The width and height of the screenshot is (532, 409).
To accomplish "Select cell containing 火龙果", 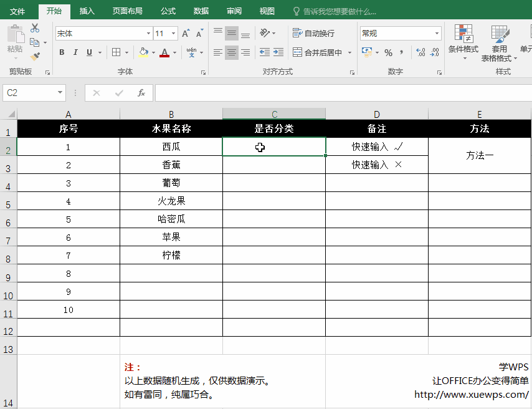I will pos(171,201).
